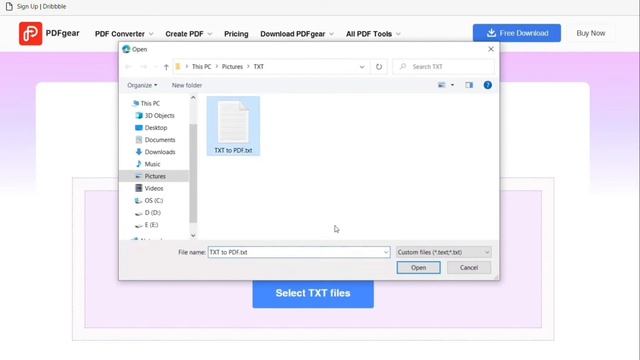Click the PDFgear logo icon

(30, 33)
